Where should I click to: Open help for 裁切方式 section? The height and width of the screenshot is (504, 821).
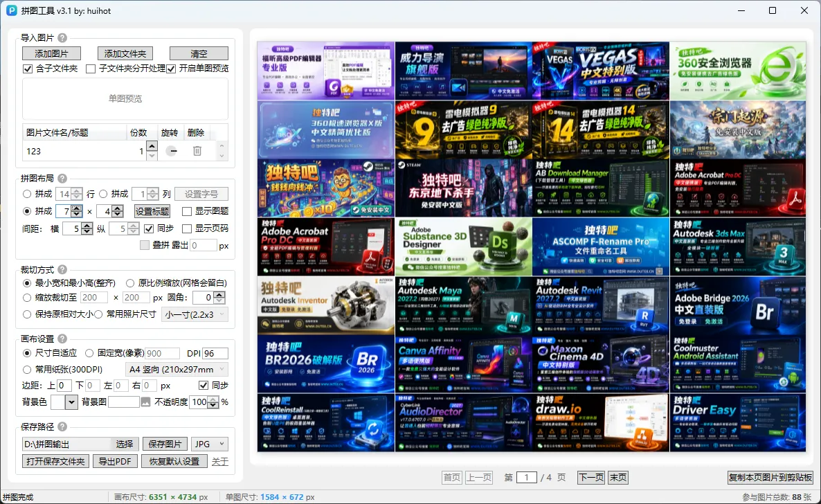click(62, 269)
